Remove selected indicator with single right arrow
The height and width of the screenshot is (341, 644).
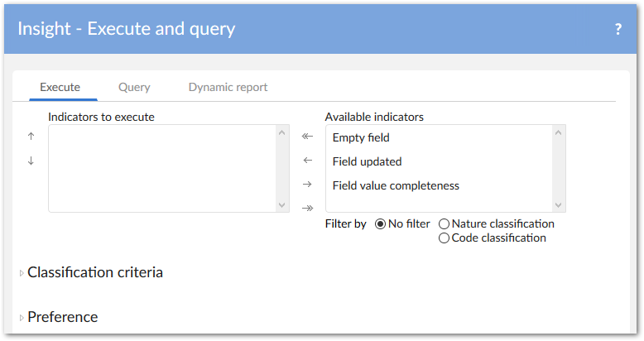pos(307,184)
